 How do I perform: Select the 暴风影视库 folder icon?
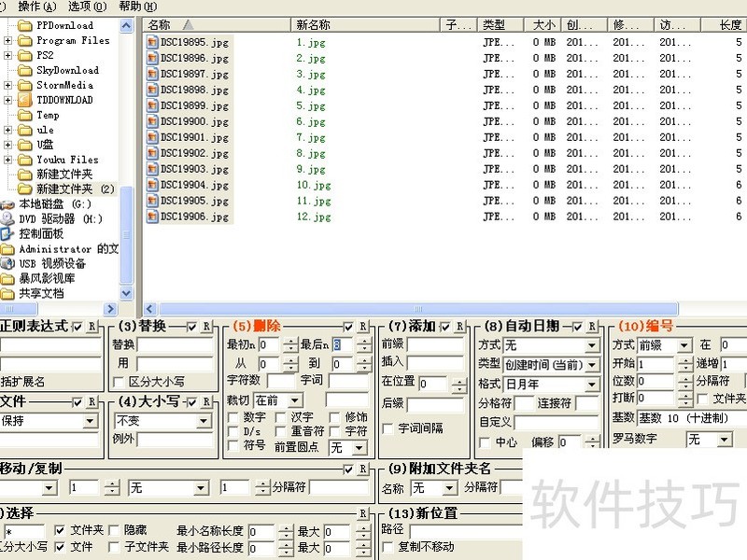(8, 278)
